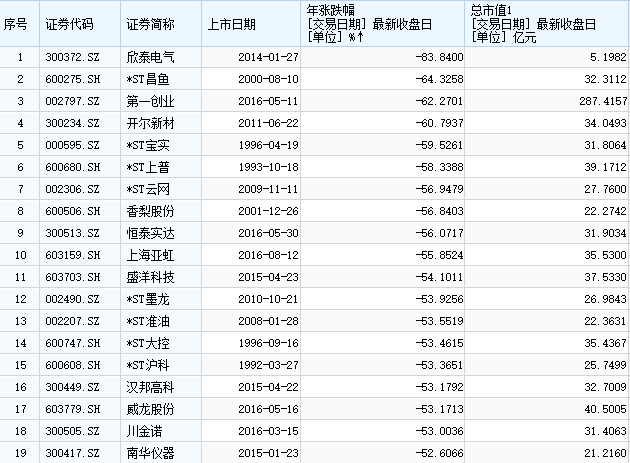Image resolution: width=630 pixels, height=463 pixels.
Task: Select stock code 600747.SH
Action: click(x=73, y=343)
